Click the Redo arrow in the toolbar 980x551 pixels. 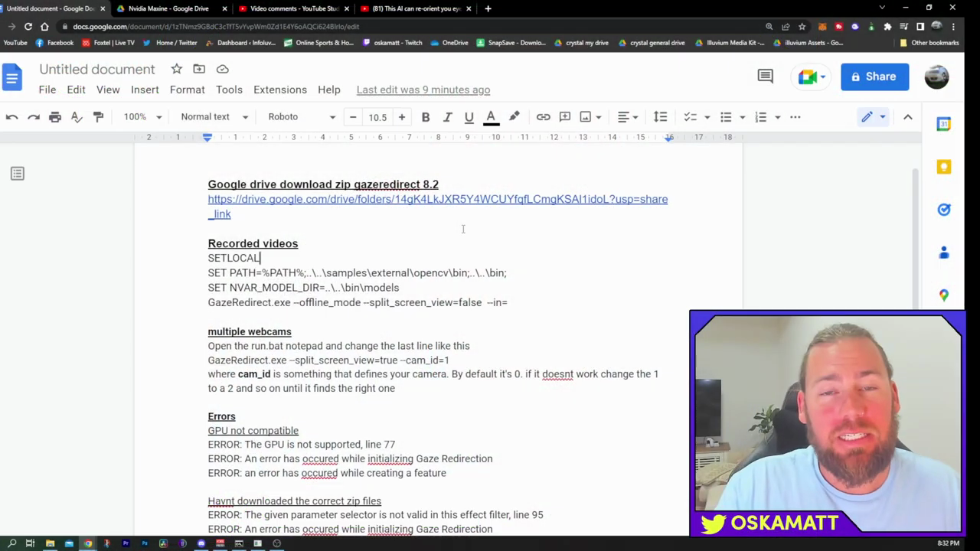click(34, 117)
